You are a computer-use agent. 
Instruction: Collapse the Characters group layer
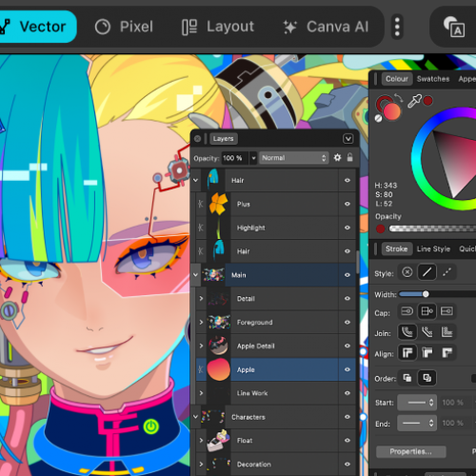[x=195, y=417]
